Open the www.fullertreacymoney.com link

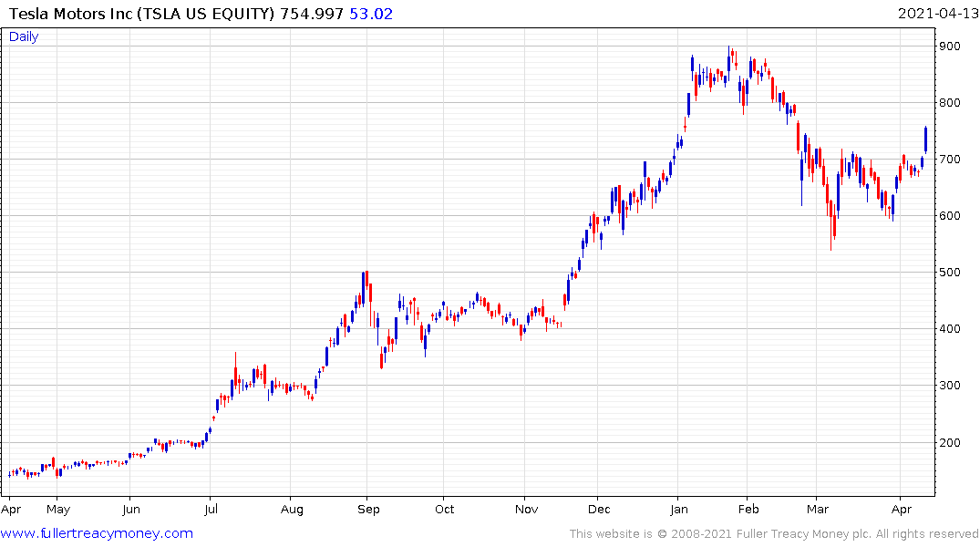[x=97, y=534]
